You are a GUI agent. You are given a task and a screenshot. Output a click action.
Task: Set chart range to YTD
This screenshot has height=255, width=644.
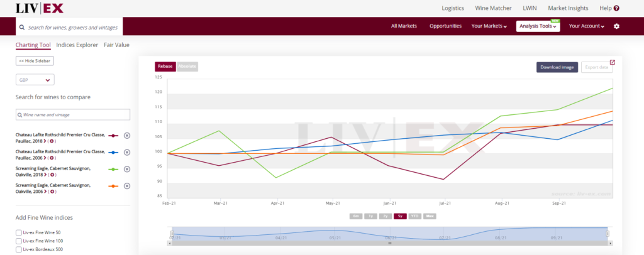click(x=415, y=216)
